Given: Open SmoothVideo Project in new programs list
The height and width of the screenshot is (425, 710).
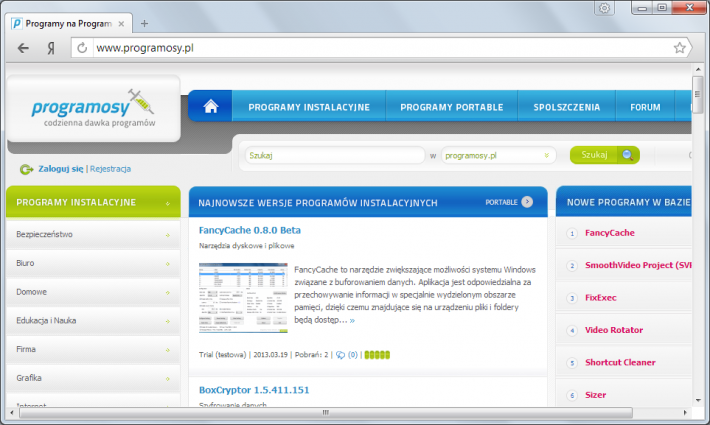Looking at the screenshot, I should point(638,265).
